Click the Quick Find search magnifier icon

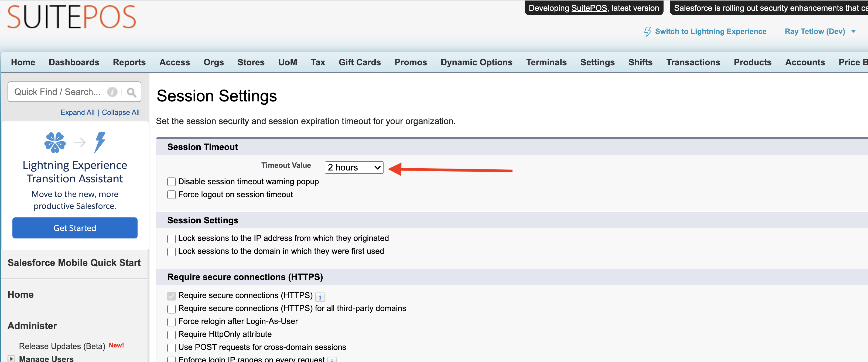131,92
